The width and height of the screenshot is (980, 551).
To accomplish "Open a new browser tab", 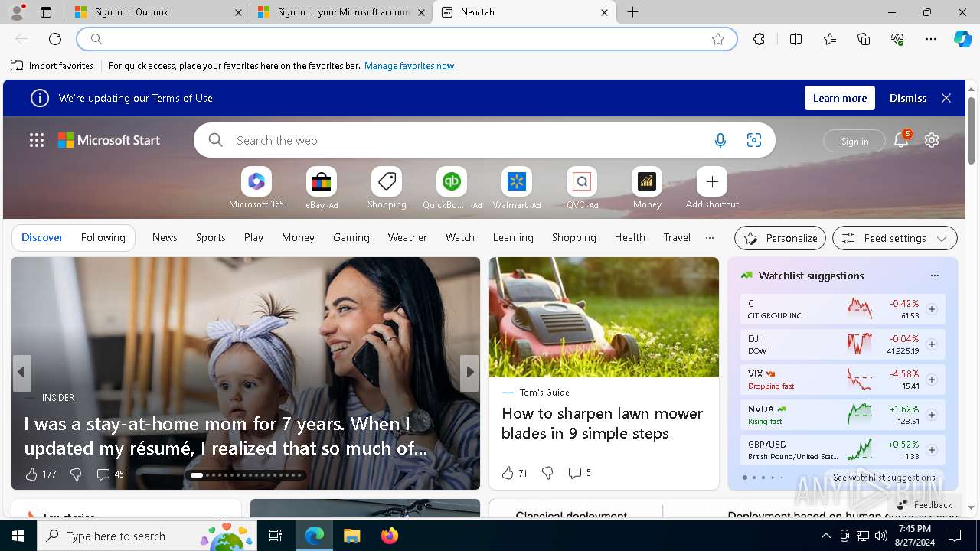I will point(633,12).
